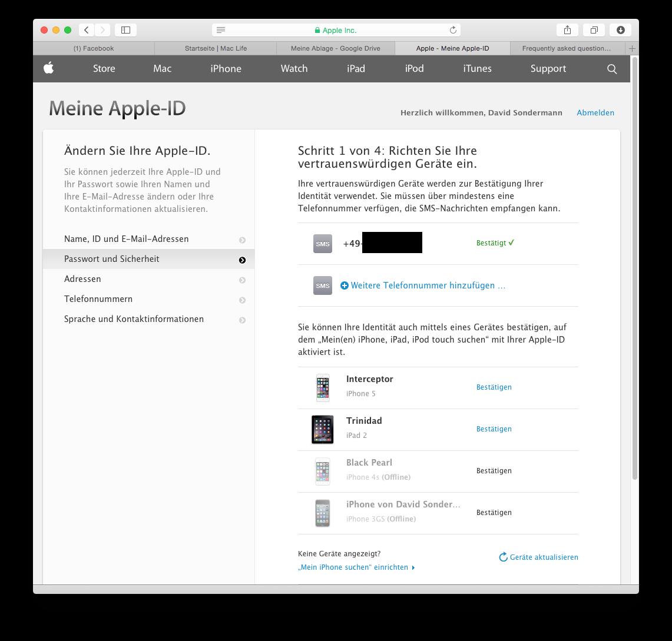
Task: Click the Interceptor iPhone 5 device image
Action: click(x=323, y=388)
